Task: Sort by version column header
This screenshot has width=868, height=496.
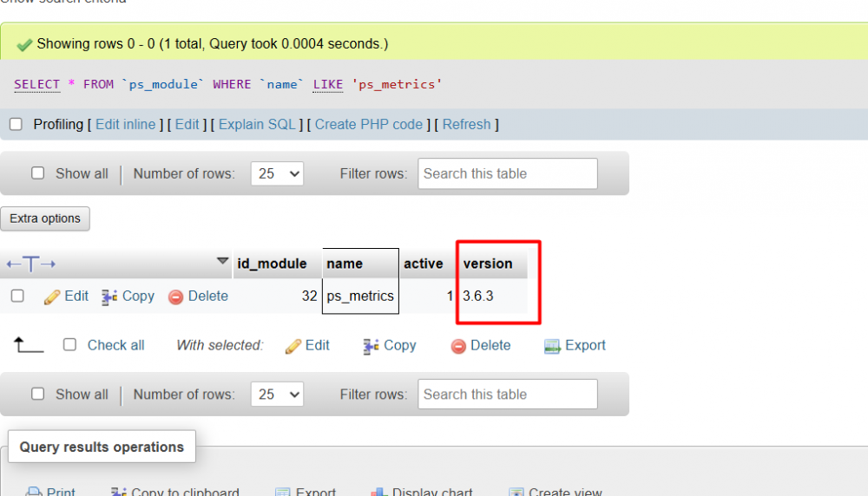Action: pyautogui.click(x=488, y=264)
